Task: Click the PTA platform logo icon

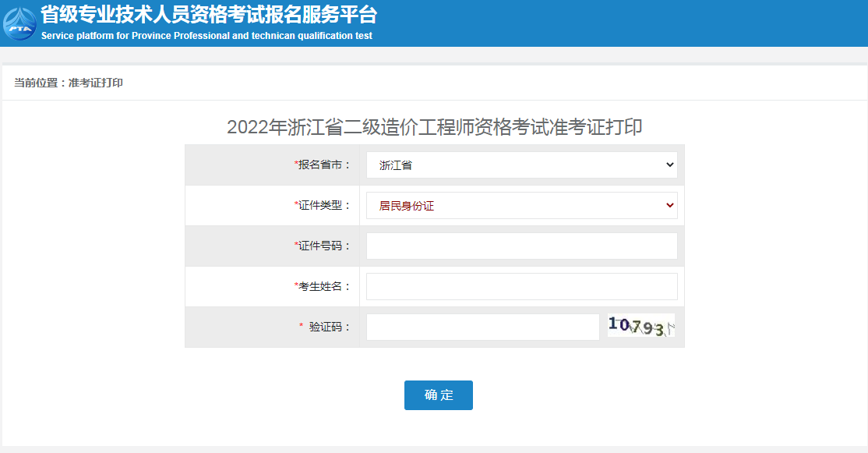Action: click(19, 23)
